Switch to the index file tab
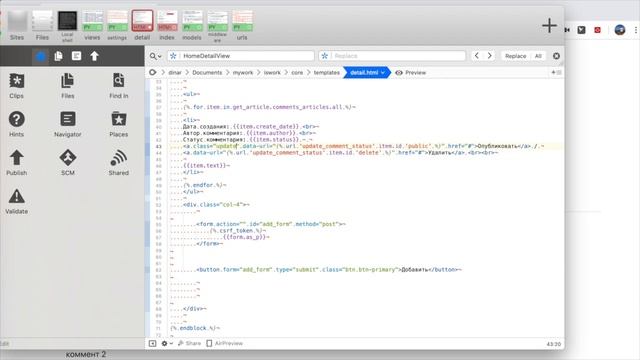The height and width of the screenshot is (360, 640). click(167, 26)
